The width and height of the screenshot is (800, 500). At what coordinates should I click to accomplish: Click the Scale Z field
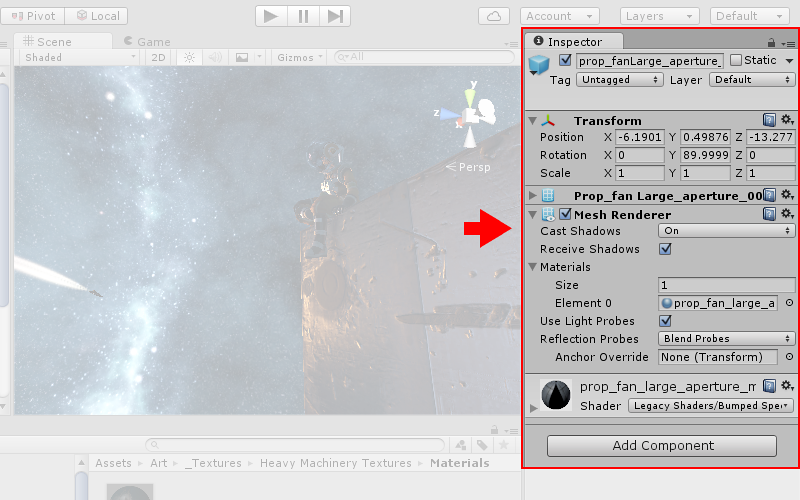(x=770, y=173)
